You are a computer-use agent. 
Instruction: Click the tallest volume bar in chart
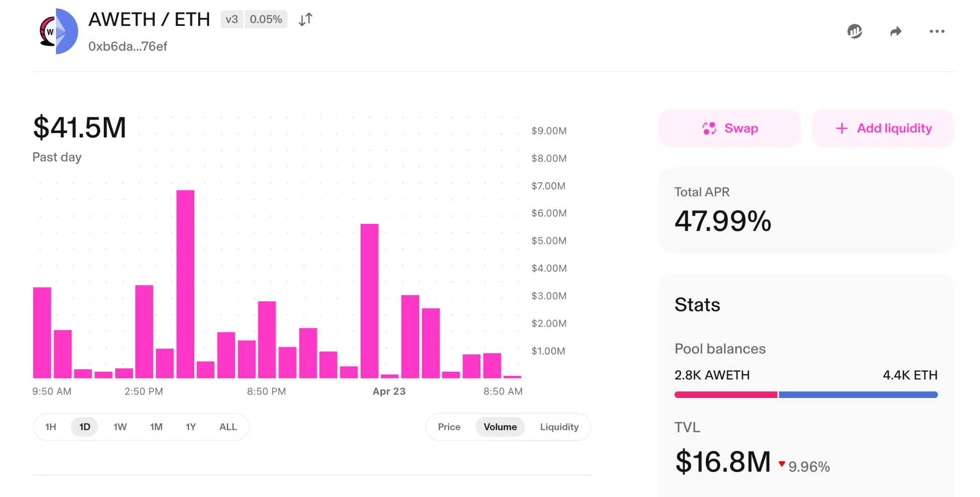coord(185,284)
